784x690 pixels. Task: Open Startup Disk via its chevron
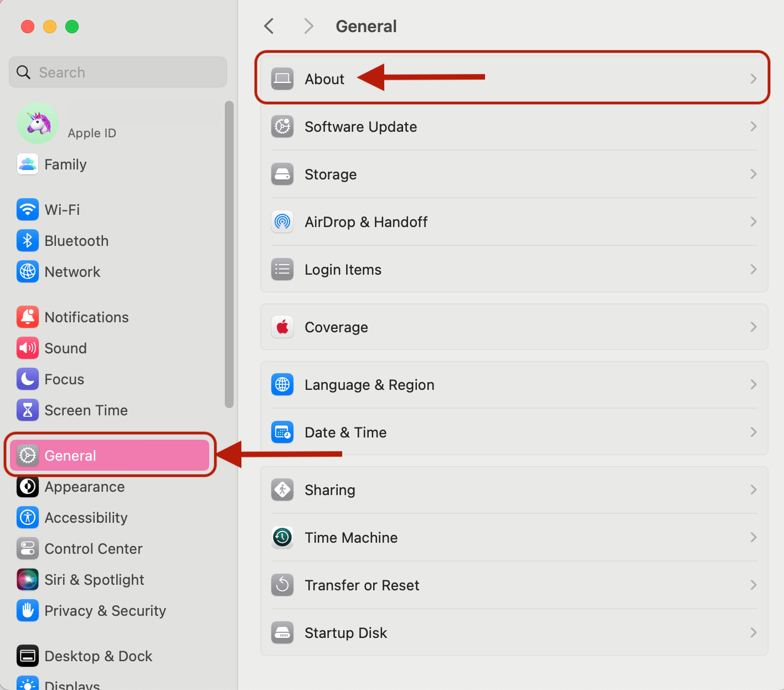pyautogui.click(x=753, y=632)
